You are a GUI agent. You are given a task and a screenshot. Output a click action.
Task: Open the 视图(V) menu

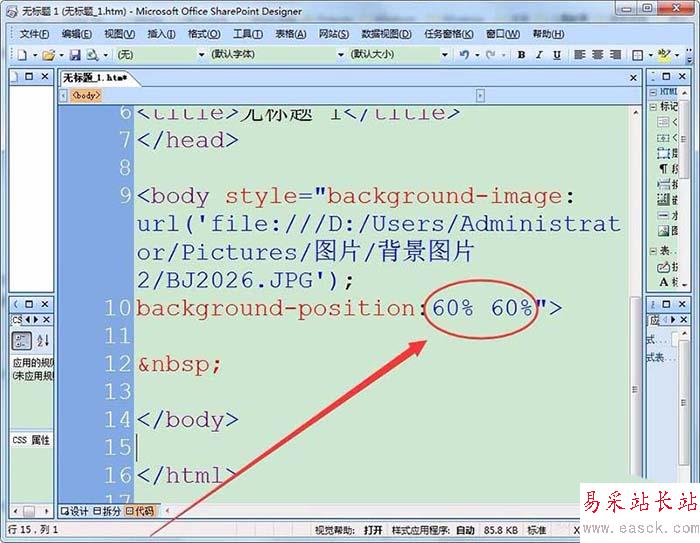120,34
